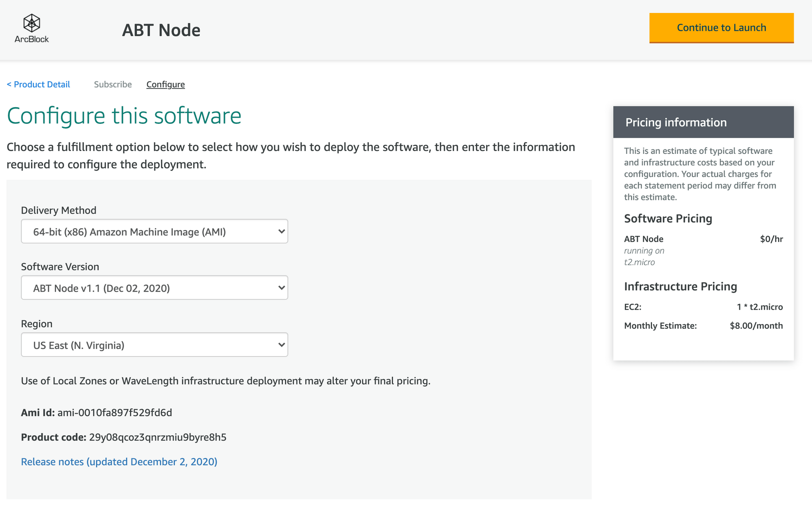Click the $0/hr ABT Node price
This screenshot has height=510, width=812.
[x=771, y=239]
